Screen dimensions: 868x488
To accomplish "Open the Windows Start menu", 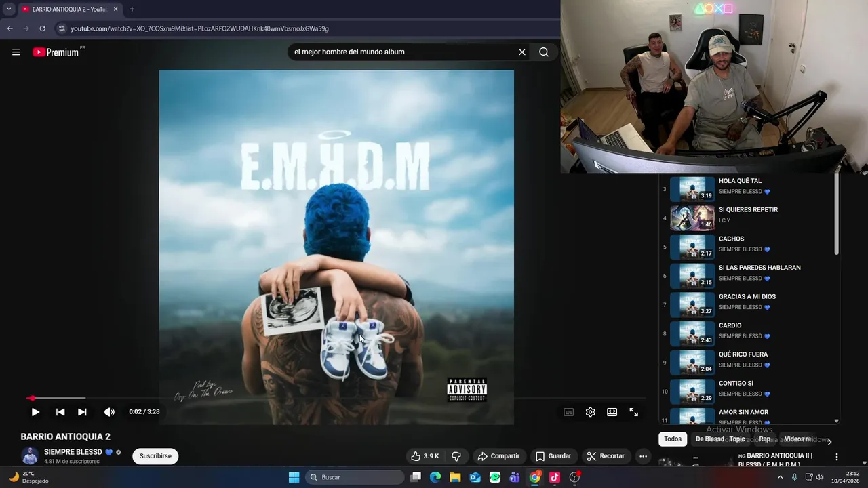I will (x=294, y=477).
